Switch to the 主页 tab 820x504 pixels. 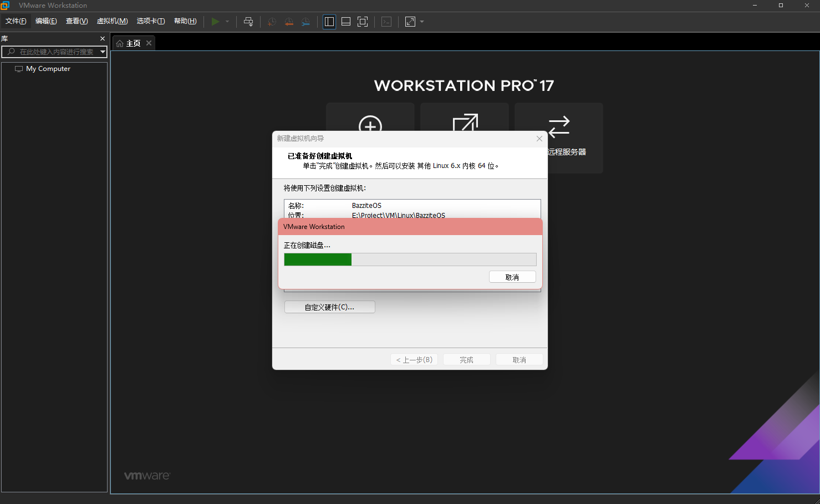[x=132, y=43]
